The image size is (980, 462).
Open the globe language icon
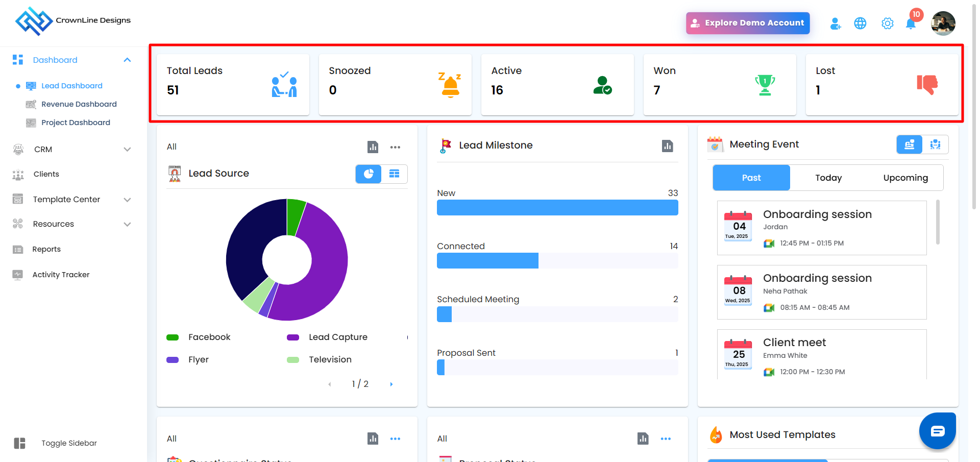tap(860, 23)
